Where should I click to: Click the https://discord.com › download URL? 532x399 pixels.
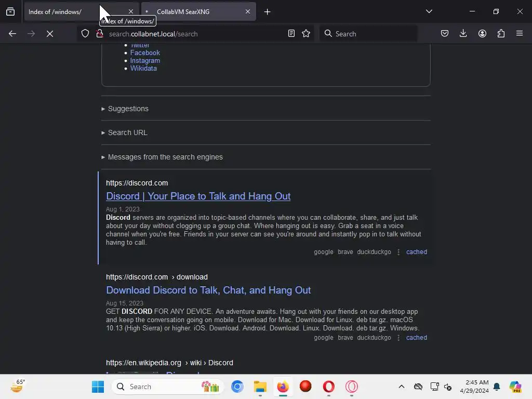tap(157, 277)
